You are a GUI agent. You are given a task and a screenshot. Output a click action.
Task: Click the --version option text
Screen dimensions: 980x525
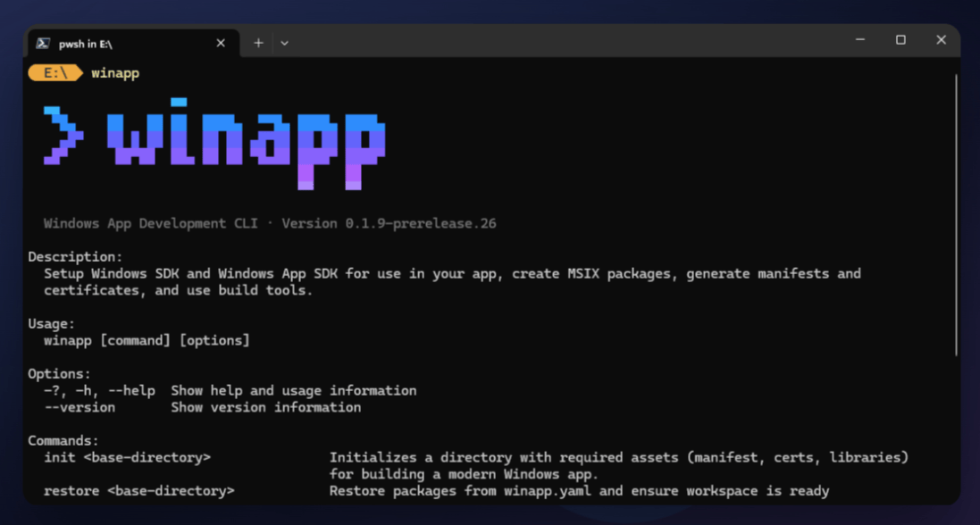tap(79, 407)
